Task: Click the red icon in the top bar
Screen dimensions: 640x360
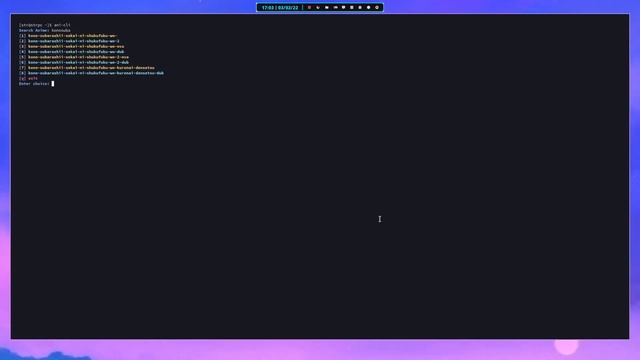Action: [309, 7]
